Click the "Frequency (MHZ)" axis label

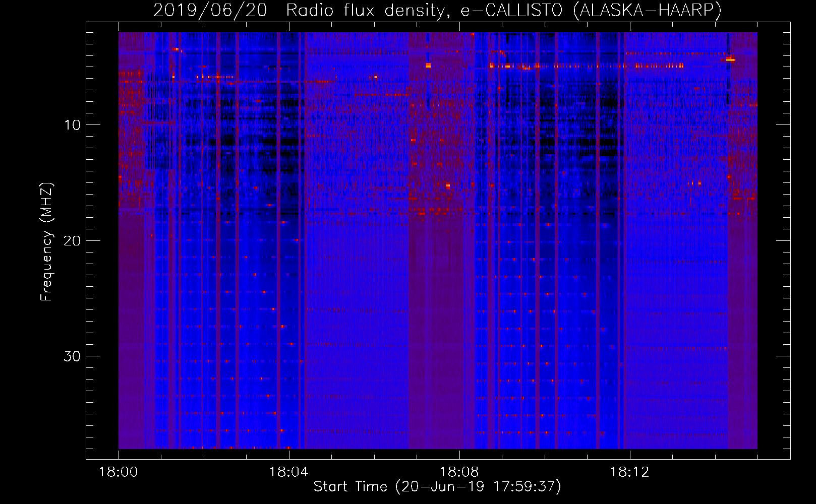pyautogui.click(x=46, y=242)
